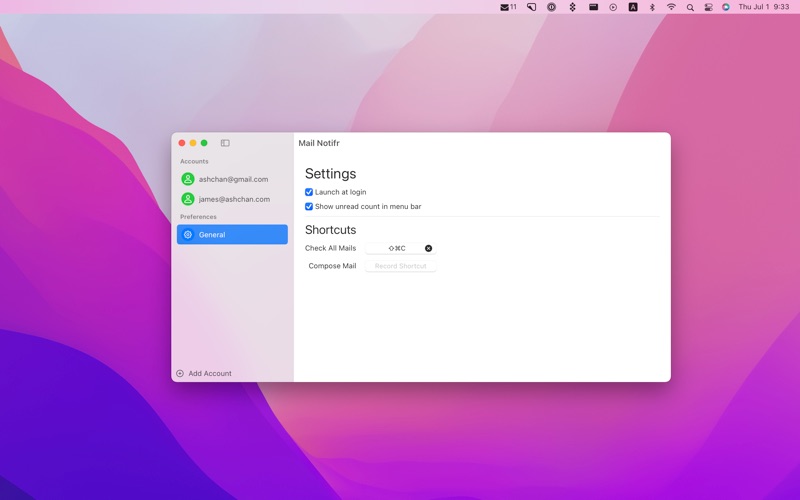Open Control Center from the menu bar

pyautogui.click(x=708, y=7)
